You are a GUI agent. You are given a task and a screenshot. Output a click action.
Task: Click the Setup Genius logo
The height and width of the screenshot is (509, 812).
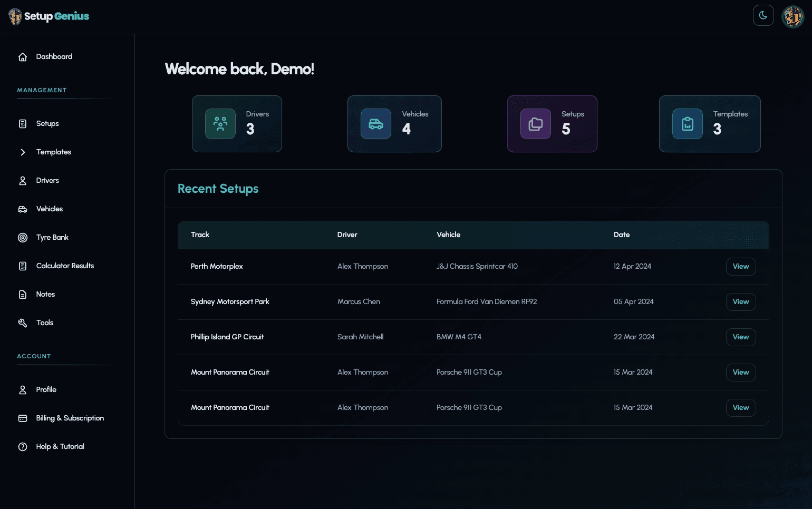point(49,16)
